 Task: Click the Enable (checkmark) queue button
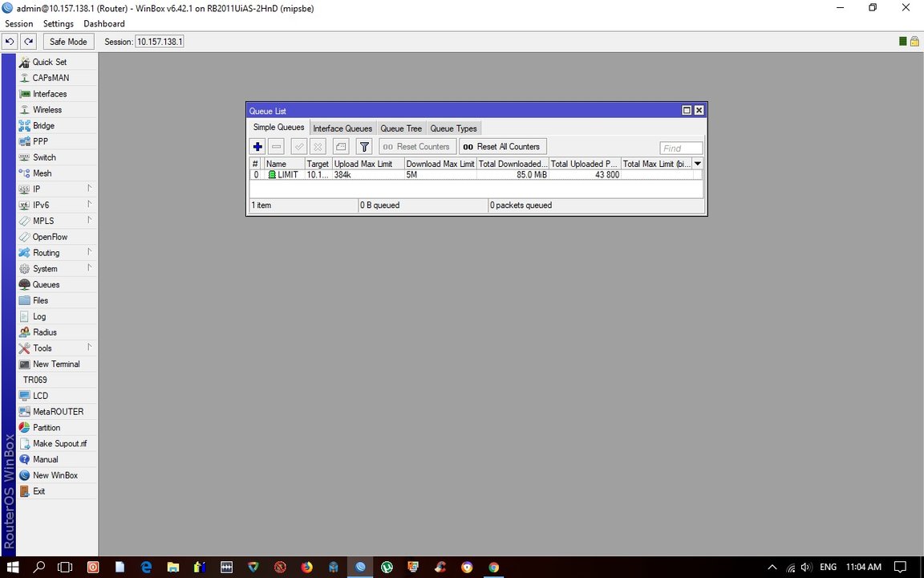pos(298,147)
